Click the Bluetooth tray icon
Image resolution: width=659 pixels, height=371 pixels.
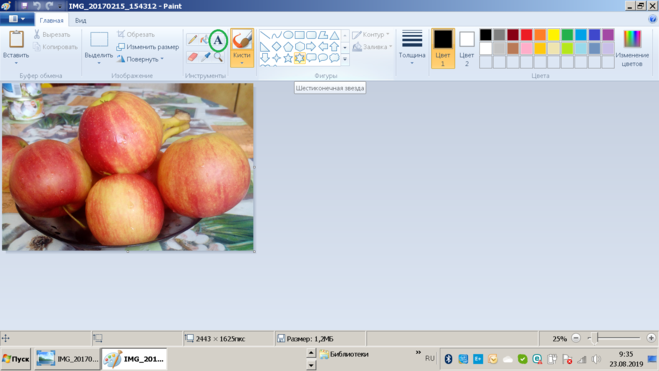(x=448, y=359)
